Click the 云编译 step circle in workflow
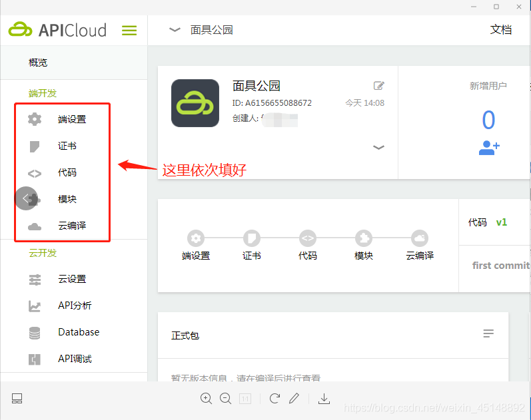The width and height of the screenshot is (531, 420). tap(420, 238)
